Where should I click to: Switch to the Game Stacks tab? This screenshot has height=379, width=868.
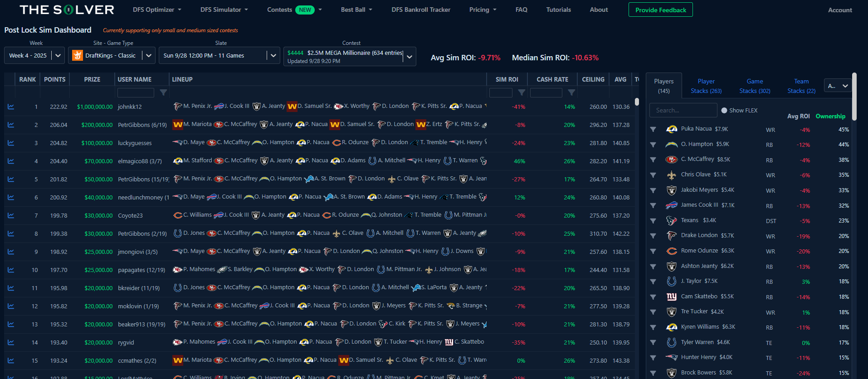click(755, 86)
